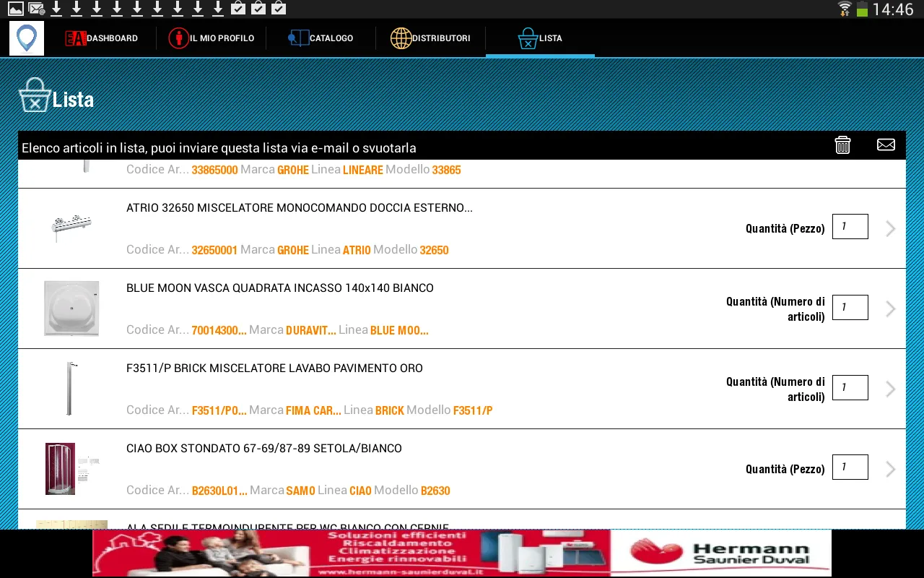Expand the ATRIO 32650 row chevron

[891, 229]
